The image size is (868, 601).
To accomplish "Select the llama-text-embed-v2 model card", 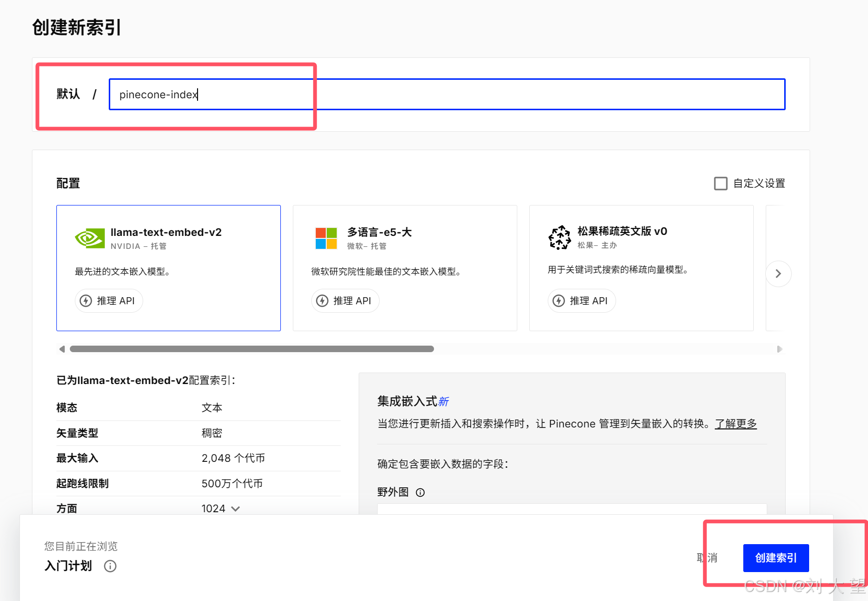I will [169, 268].
